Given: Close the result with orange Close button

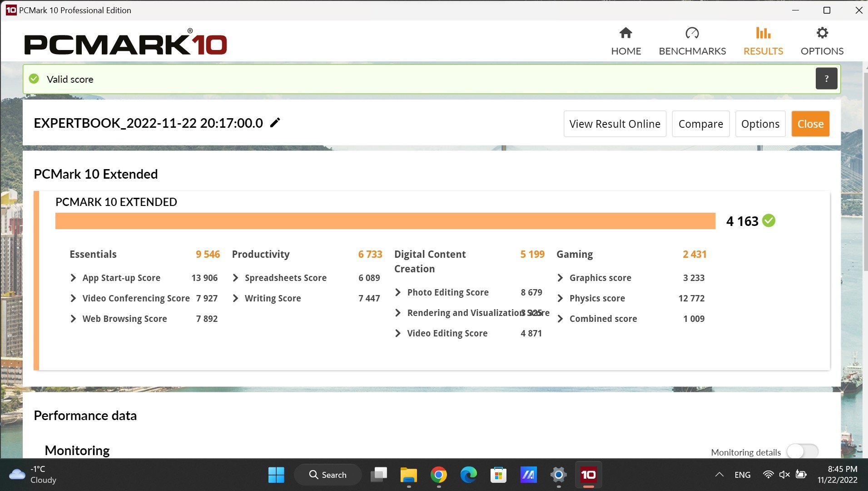Looking at the screenshot, I should point(810,124).
